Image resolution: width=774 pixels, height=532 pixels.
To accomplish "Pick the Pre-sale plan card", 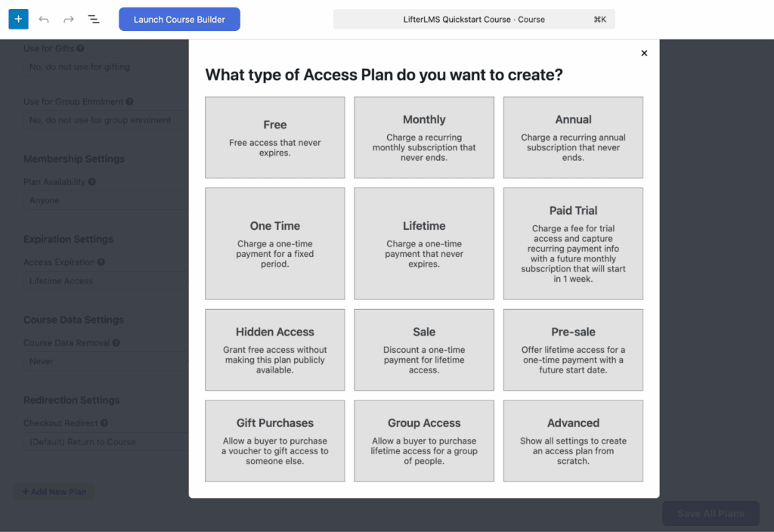I will coord(573,350).
